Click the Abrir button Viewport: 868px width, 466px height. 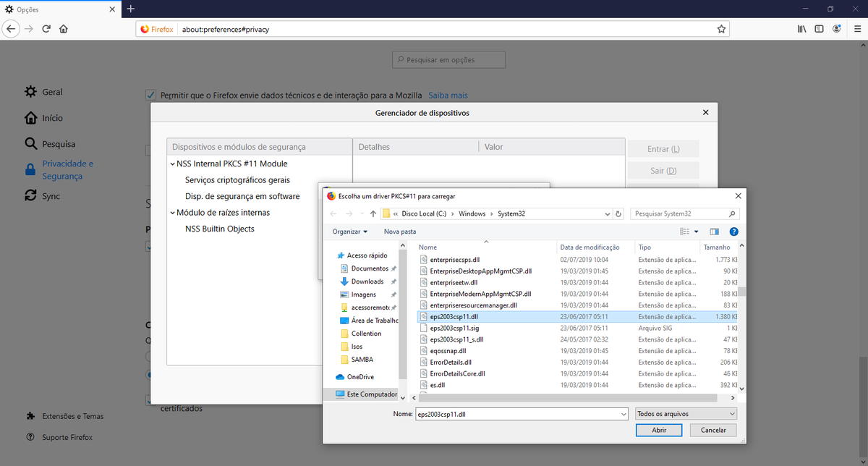658,430
